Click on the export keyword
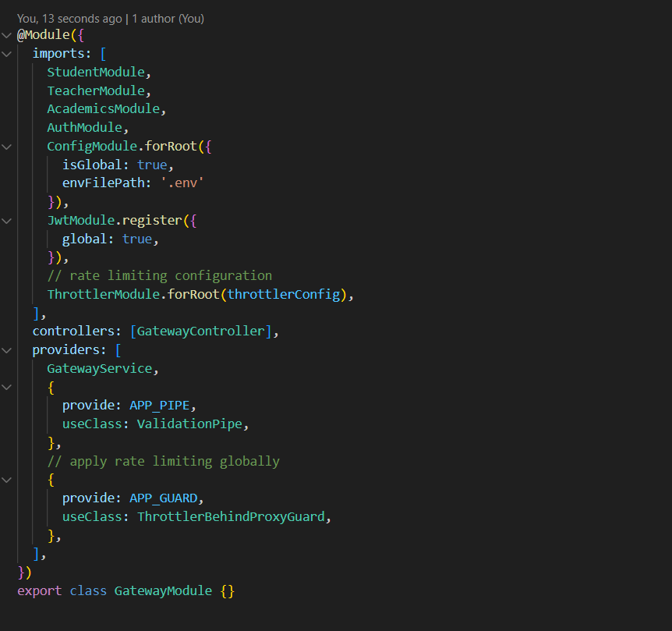 [x=40, y=591]
